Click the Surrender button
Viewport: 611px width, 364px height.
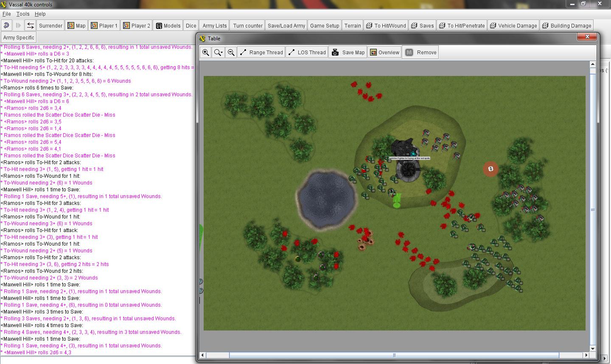50,25
